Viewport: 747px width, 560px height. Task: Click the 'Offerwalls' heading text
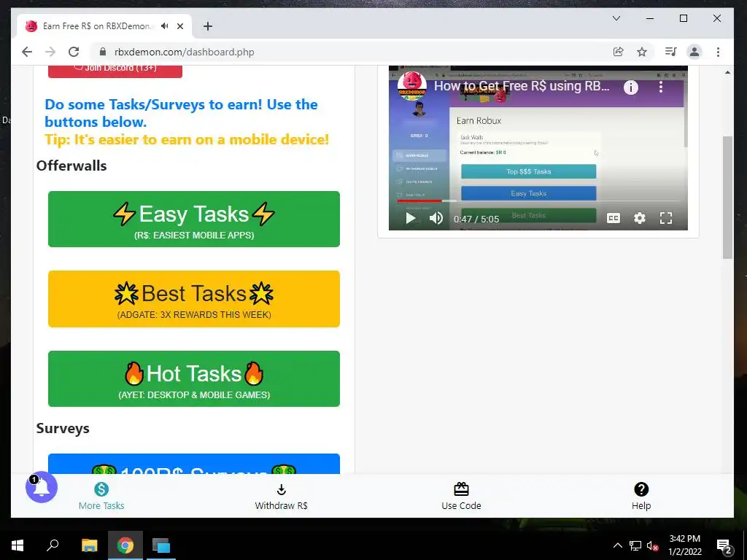[x=71, y=166]
